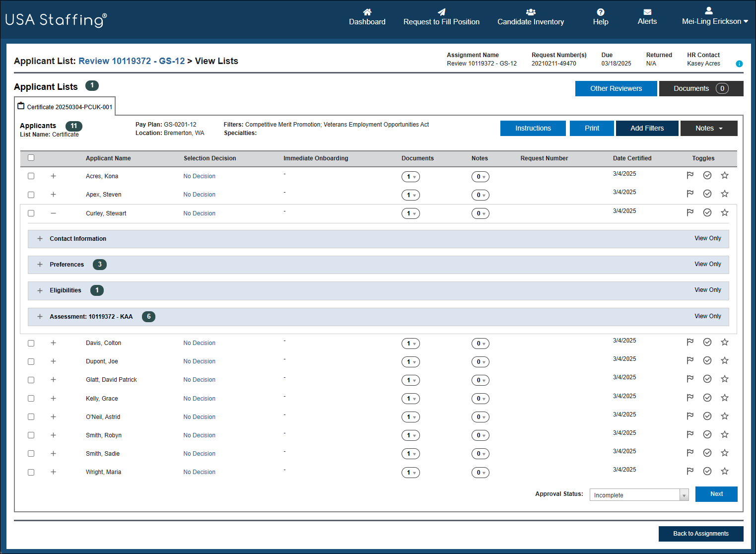The width and height of the screenshot is (756, 554).
Task: Click the blue info icon near HR Contact
Action: tap(739, 64)
